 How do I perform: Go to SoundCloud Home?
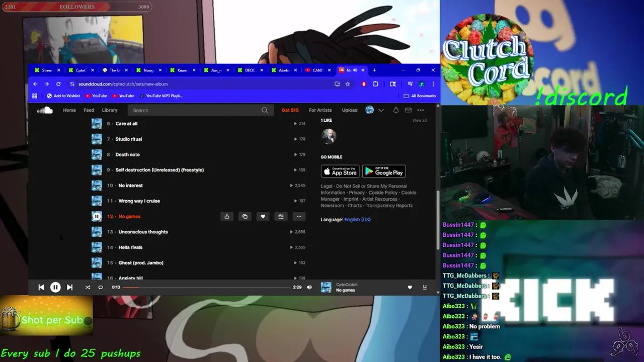click(69, 110)
